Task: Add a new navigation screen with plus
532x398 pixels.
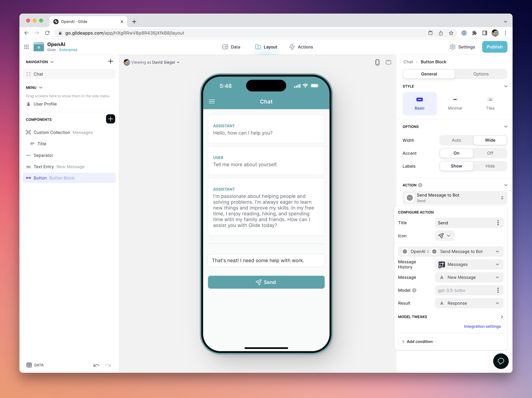Action: [x=110, y=62]
